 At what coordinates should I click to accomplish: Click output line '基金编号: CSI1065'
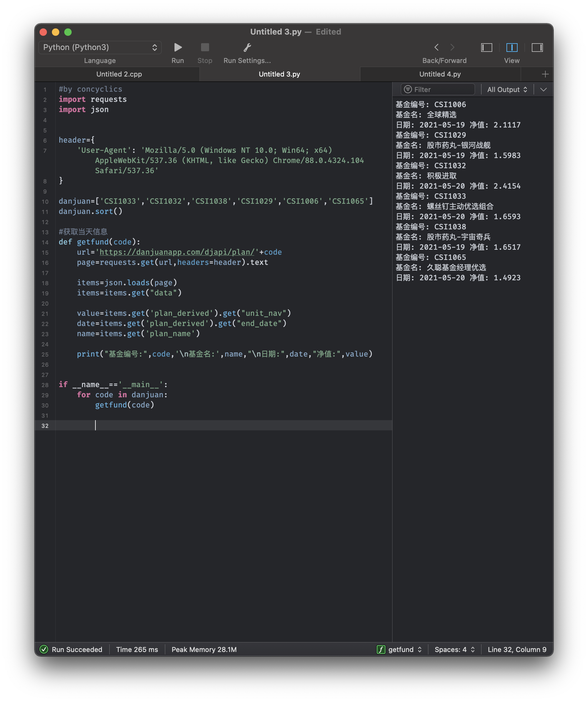(431, 257)
